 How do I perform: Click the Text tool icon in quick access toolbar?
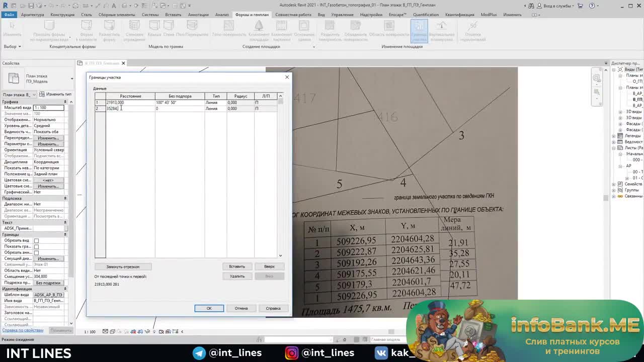115,6
